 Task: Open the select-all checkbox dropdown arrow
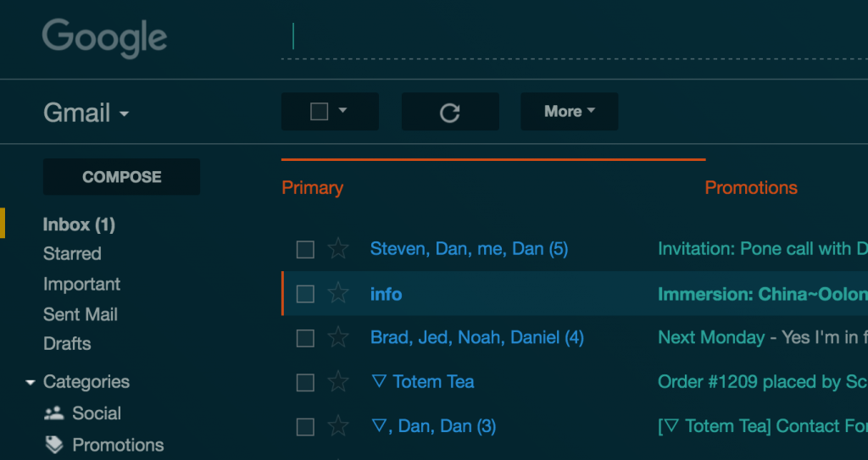342,110
